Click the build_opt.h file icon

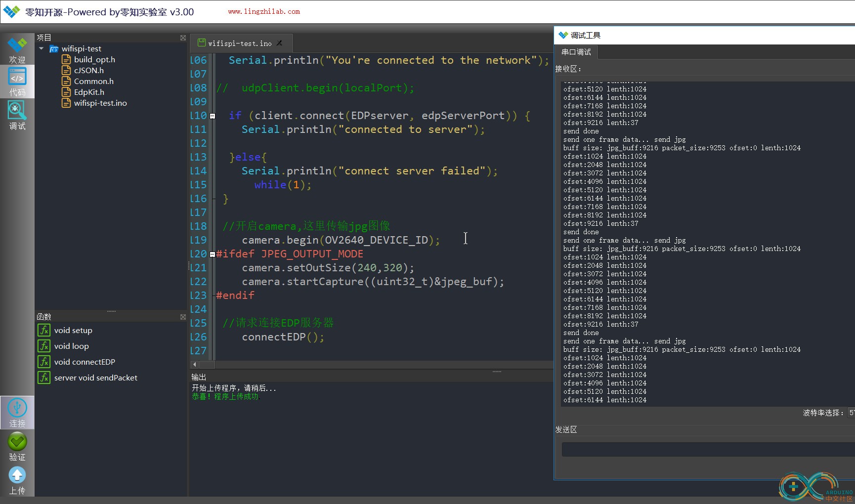click(x=66, y=59)
